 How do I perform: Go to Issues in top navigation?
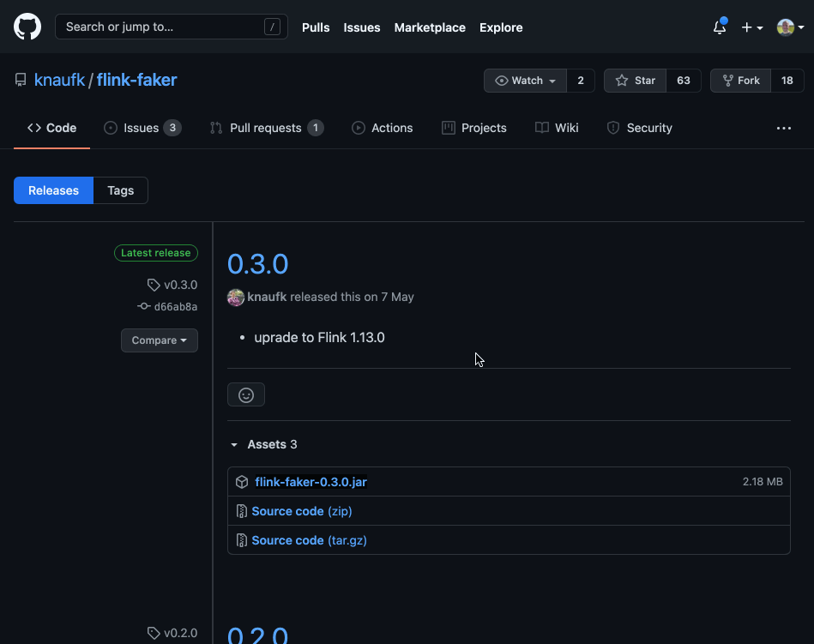point(362,27)
